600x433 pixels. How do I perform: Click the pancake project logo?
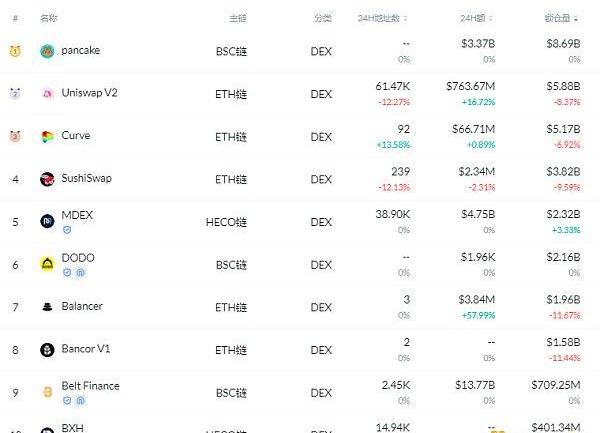click(47, 51)
